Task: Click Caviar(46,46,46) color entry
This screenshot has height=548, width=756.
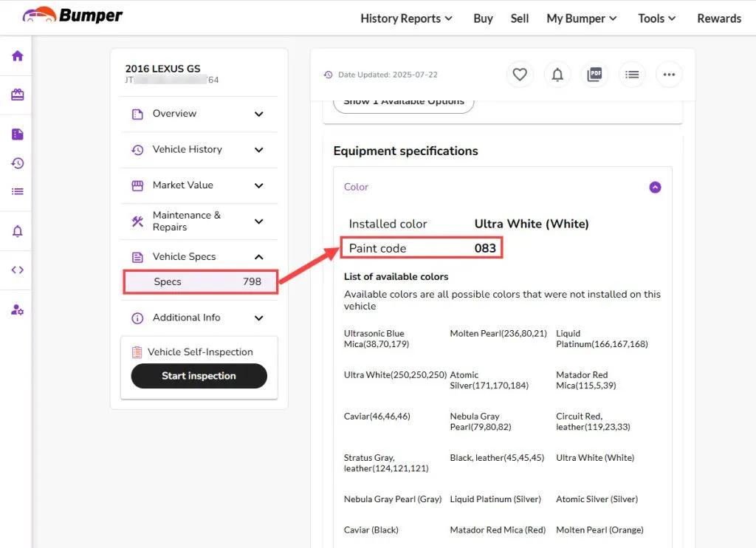Action: pyautogui.click(x=377, y=417)
